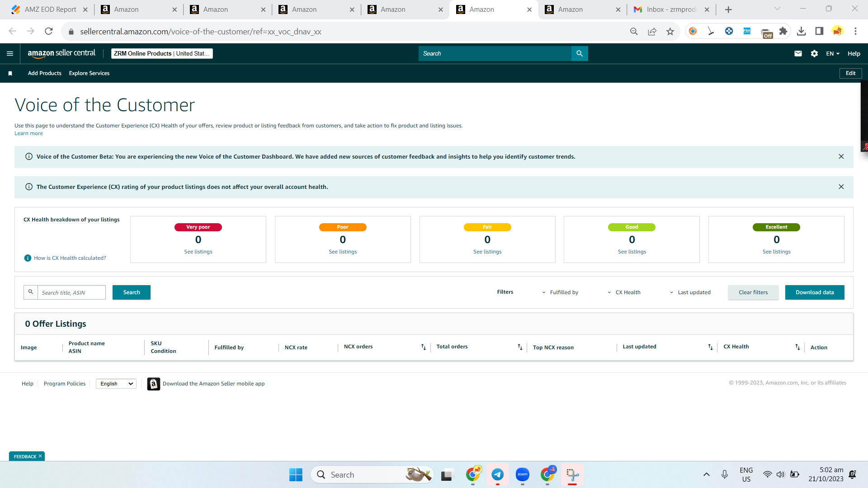
Task: Click the Download data button
Action: click(x=815, y=292)
